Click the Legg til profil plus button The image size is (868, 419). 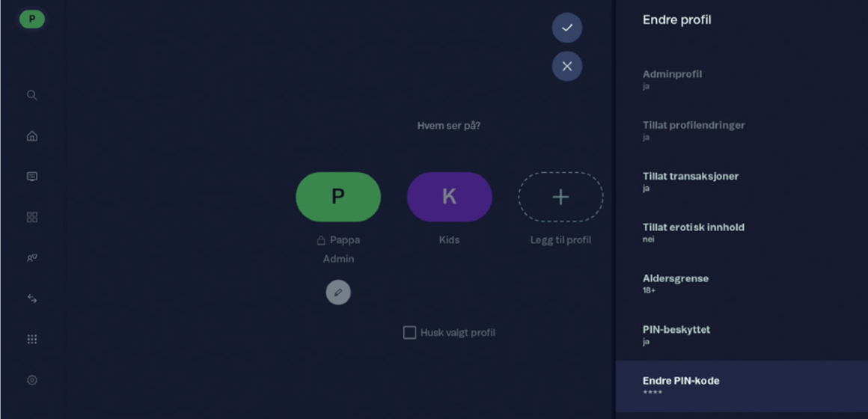tap(560, 197)
